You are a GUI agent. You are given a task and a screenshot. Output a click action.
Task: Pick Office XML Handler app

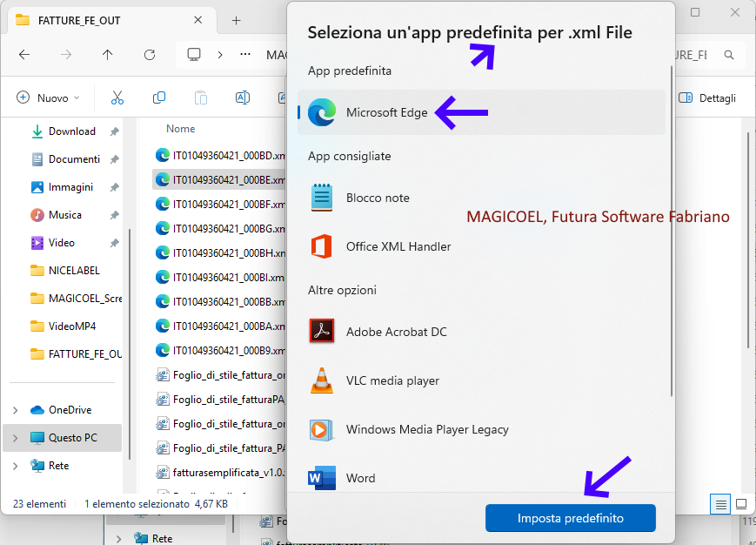click(x=481, y=246)
